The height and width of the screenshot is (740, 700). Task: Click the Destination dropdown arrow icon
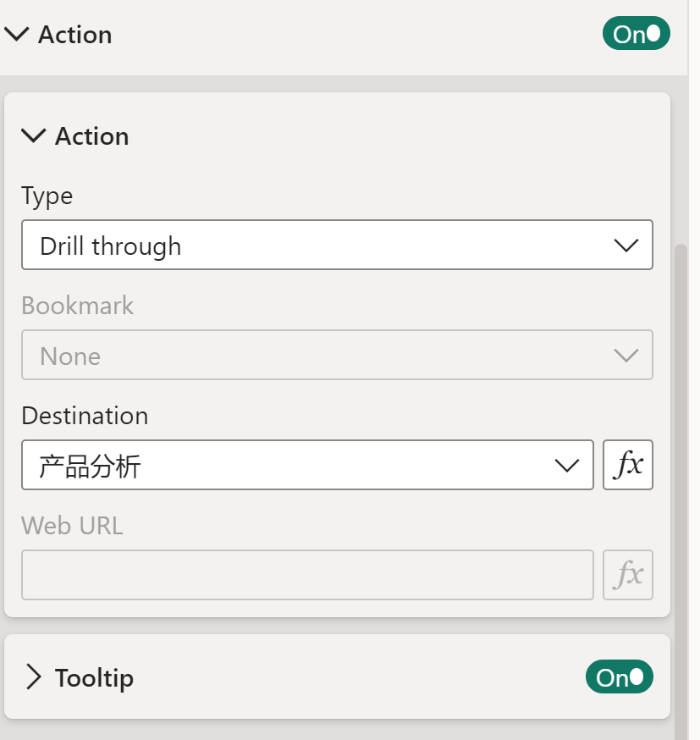click(x=565, y=466)
